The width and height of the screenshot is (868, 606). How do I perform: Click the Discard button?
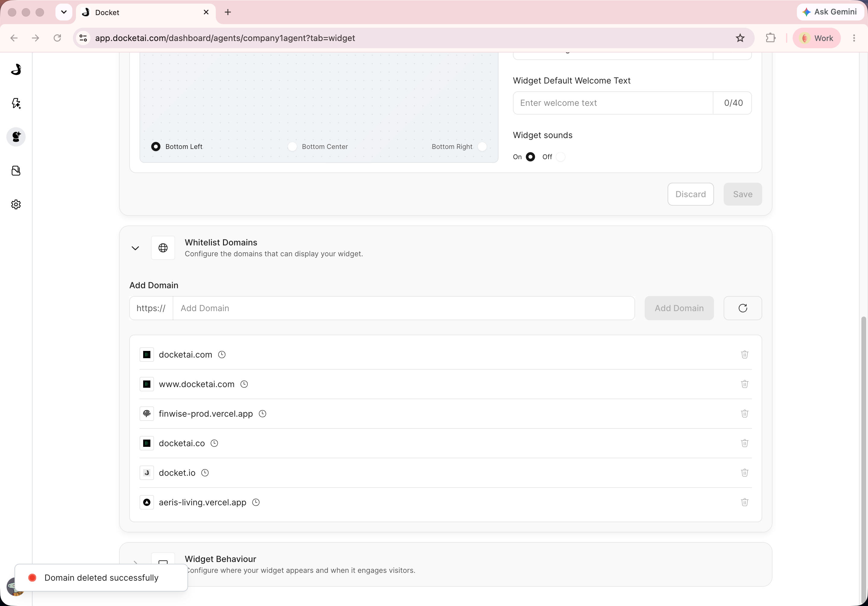click(x=690, y=194)
